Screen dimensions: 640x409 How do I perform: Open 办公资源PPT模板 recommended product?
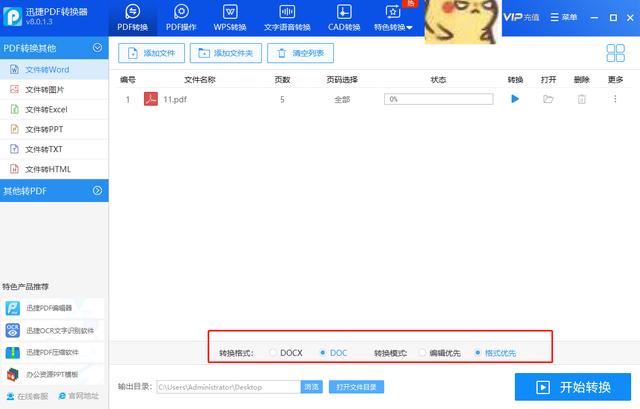click(x=52, y=374)
